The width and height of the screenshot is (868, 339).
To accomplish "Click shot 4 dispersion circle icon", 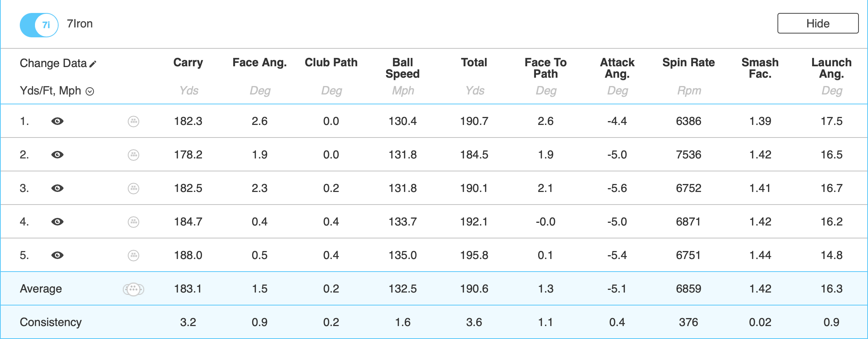I will pos(134,222).
